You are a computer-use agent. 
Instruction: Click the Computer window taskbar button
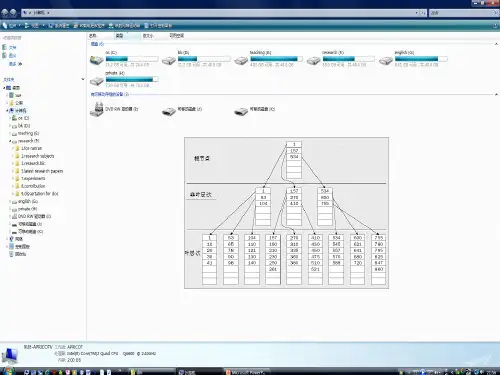click(199, 372)
